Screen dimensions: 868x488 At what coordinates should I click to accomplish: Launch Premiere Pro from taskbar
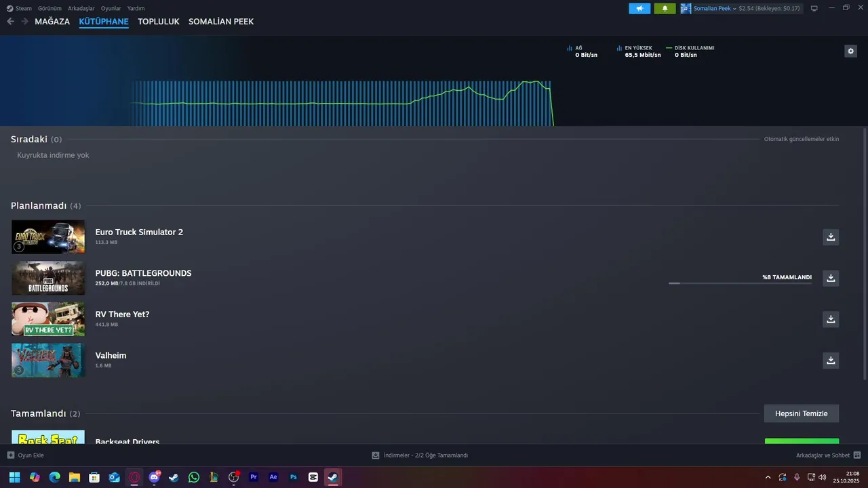[254, 477]
